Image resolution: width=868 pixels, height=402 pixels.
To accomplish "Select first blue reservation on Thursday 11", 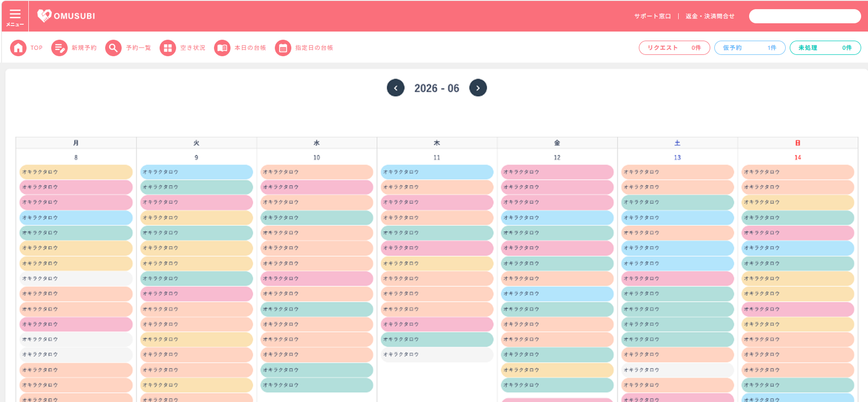I will [437, 172].
